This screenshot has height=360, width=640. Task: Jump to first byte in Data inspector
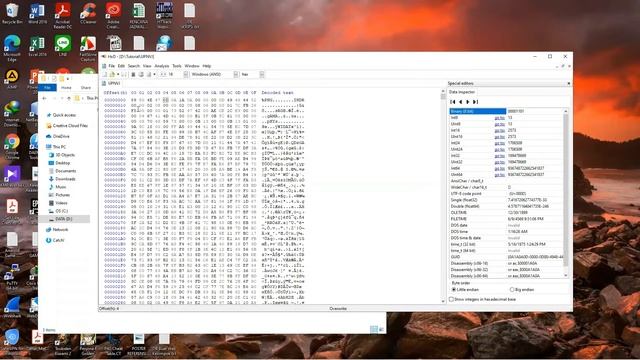tap(453, 102)
